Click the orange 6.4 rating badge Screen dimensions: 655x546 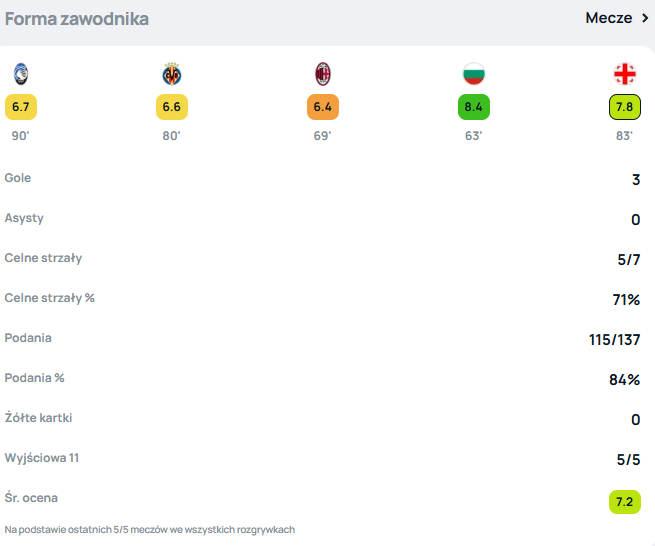pyautogui.click(x=323, y=106)
